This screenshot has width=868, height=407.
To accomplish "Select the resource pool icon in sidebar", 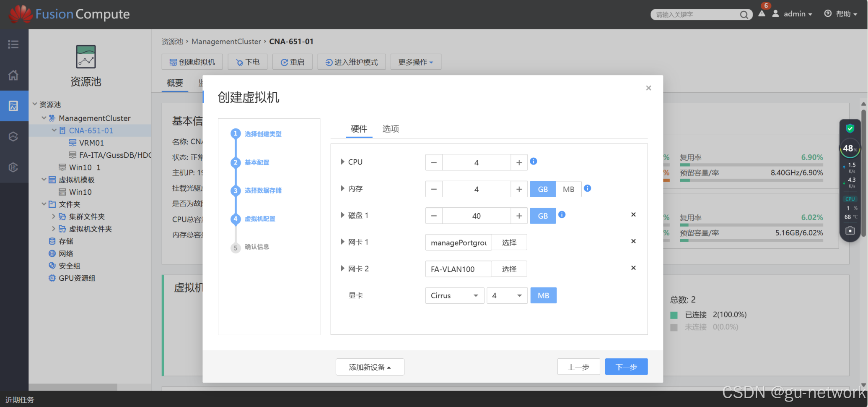I will 13,106.
